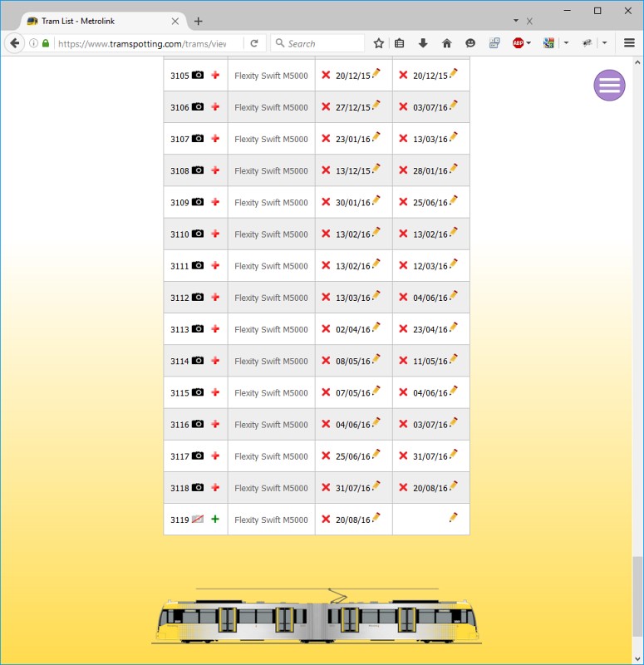Edit second date 13/03/16 of tram 3107
Viewport: 644px width, 665px height.
coord(454,137)
